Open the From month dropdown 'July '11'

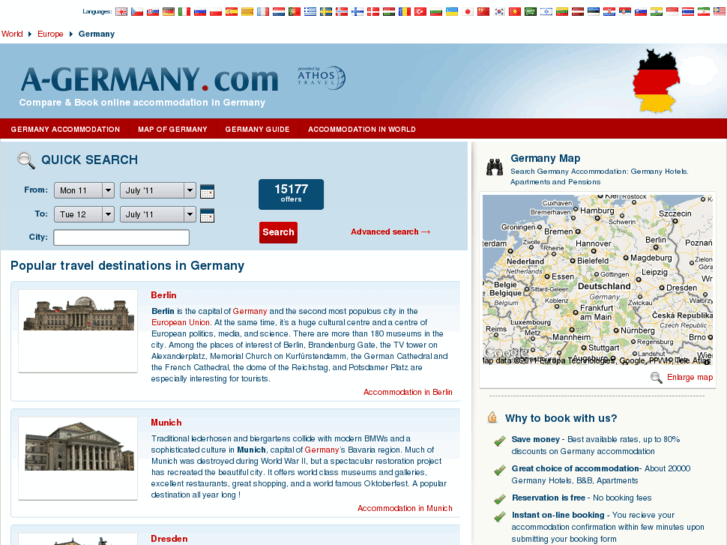tap(158, 190)
